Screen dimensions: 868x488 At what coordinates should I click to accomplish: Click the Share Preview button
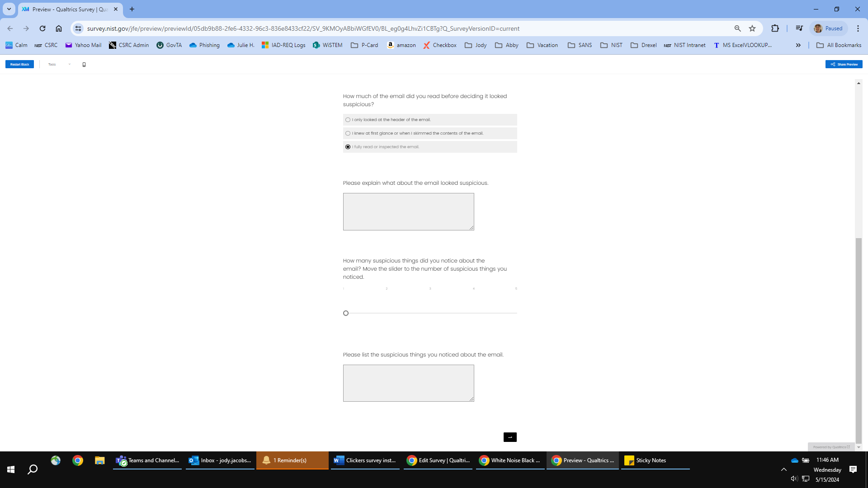(844, 65)
